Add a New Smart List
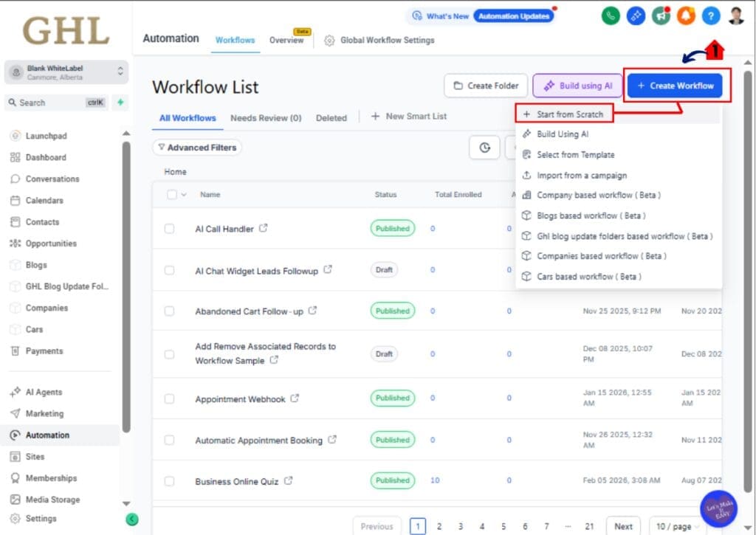Viewport: 756px width, 535px height. 409,116
